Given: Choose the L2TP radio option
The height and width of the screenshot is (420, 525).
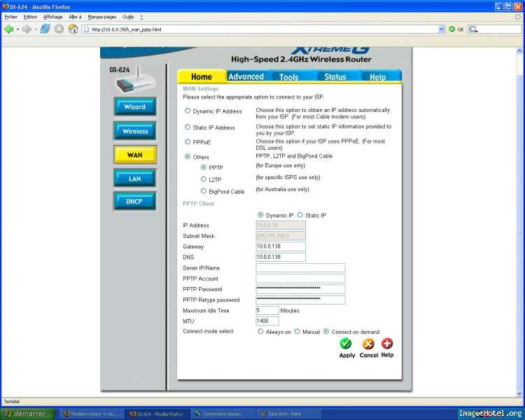Looking at the screenshot, I should pos(203,179).
